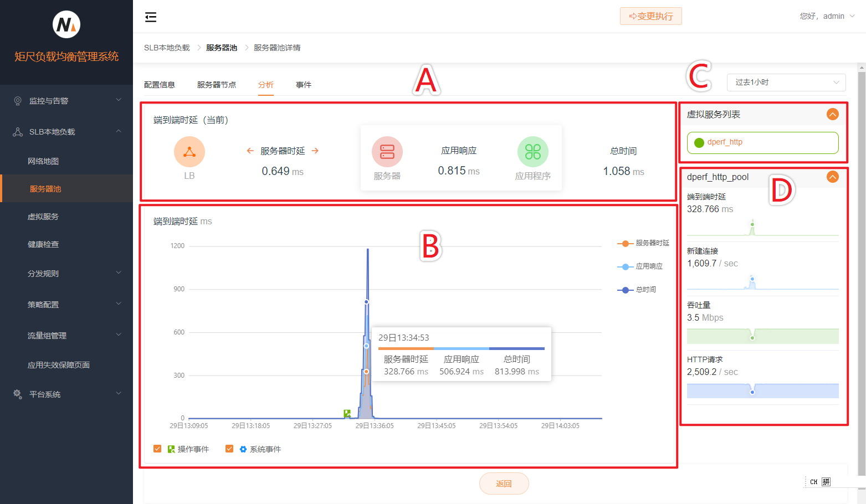
Task: Collapse the 虚拟服务列表 panel
Action: click(832, 115)
